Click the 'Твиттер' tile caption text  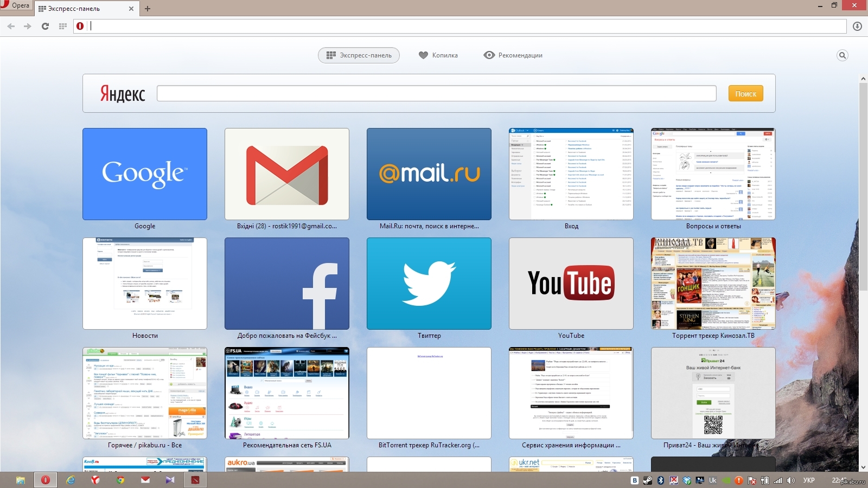pyautogui.click(x=429, y=336)
